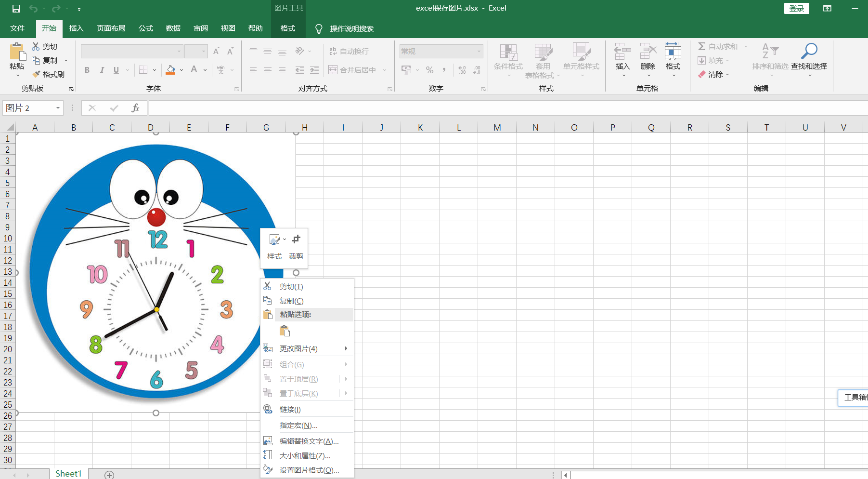Open the Paste dropdown arrow under 粘贴

click(x=17, y=75)
